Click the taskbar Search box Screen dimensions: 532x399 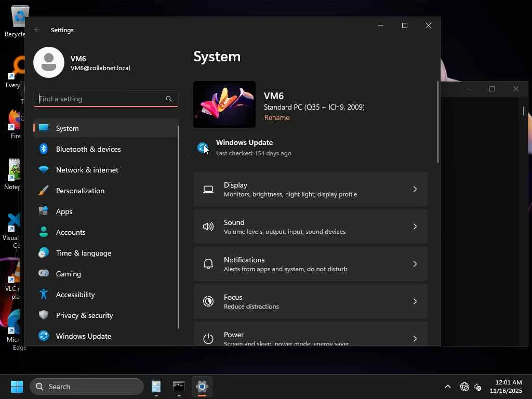(87, 387)
